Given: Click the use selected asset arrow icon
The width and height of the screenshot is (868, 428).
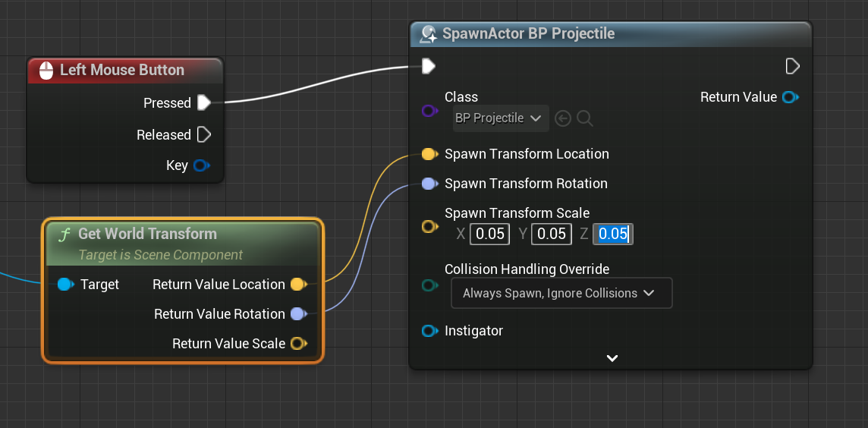Looking at the screenshot, I should 562,118.
